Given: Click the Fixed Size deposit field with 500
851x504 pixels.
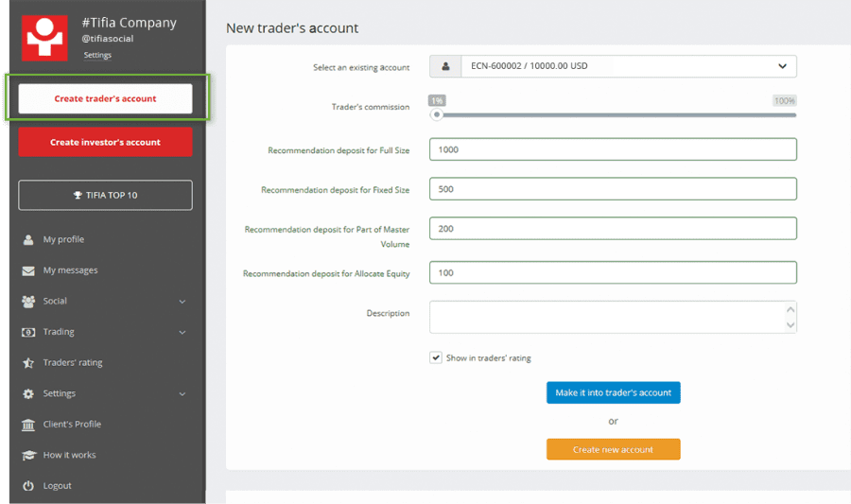Looking at the screenshot, I should click(614, 189).
